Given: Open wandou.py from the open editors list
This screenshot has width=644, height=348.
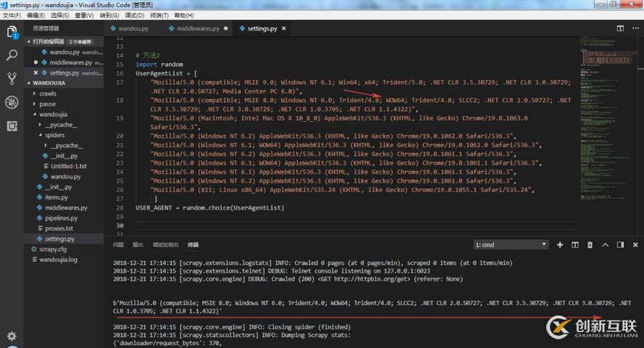Looking at the screenshot, I should point(64,52).
